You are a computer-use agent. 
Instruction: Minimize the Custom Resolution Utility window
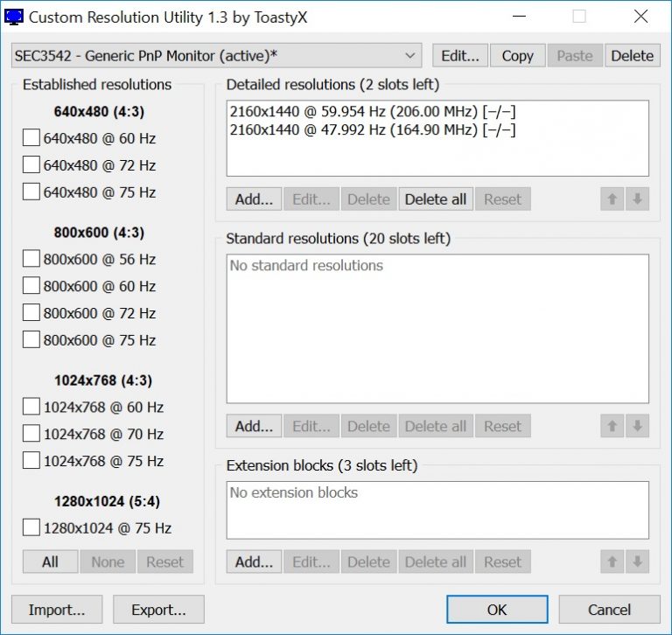[x=519, y=17]
